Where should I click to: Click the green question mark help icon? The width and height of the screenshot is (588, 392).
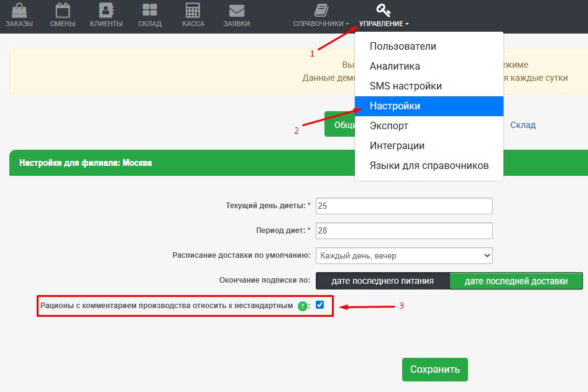pyautogui.click(x=302, y=306)
